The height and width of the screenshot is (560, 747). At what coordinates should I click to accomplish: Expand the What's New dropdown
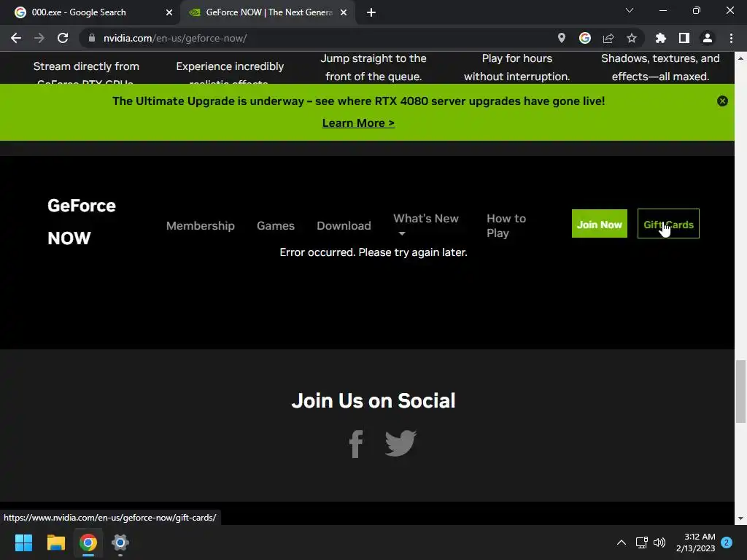[x=426, y=225]
